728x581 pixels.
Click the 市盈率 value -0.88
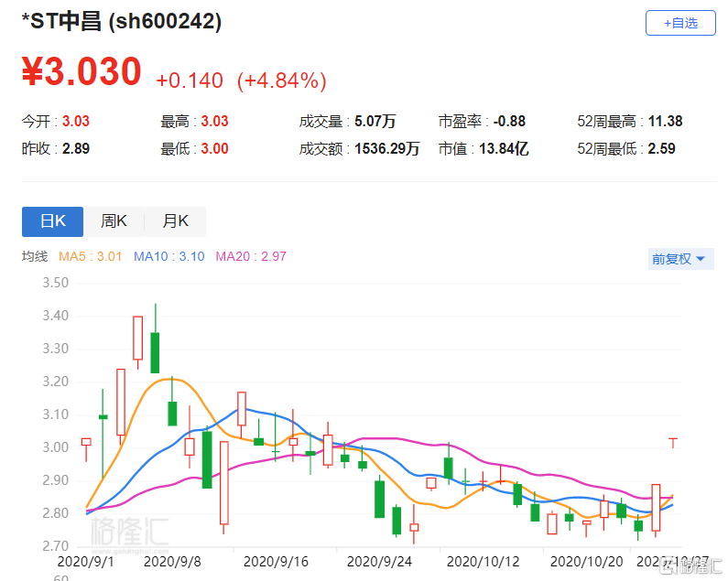(x=509, y=121)
